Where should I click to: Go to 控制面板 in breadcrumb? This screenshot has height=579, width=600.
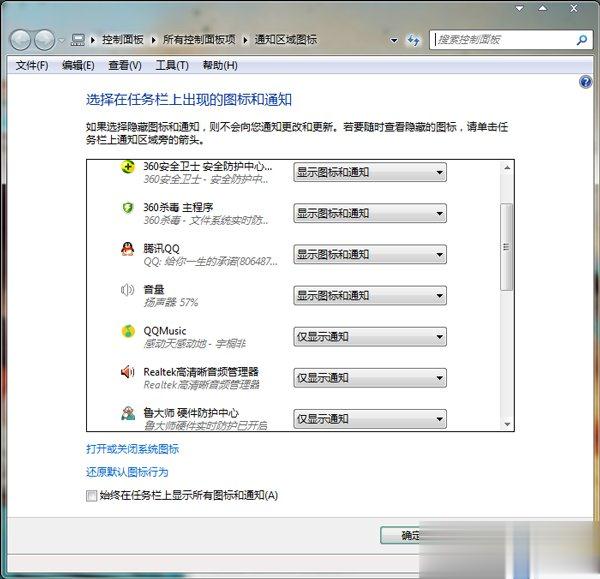[123, 40]
